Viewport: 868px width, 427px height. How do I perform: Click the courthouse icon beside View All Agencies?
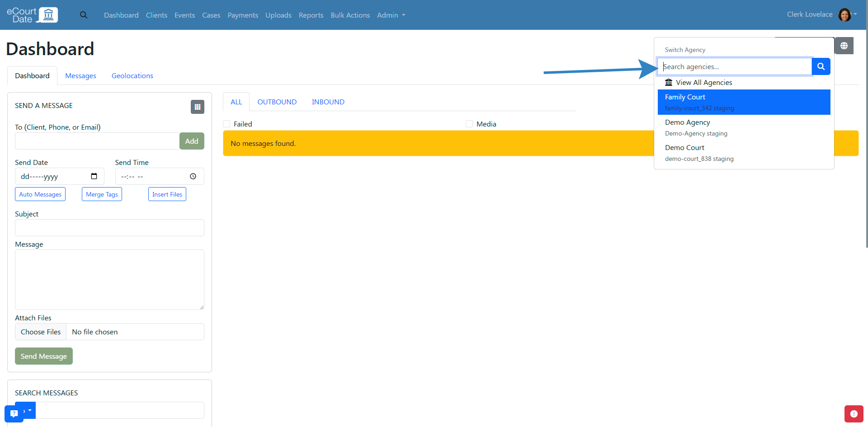pos(669,82)
